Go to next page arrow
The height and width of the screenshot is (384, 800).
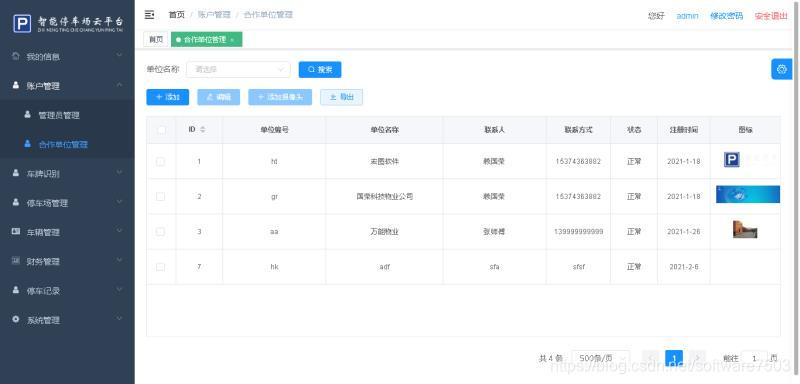tap(697, 359)
